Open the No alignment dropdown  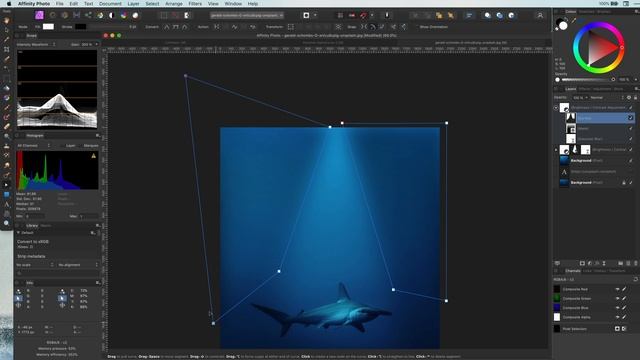coord(78,265)
